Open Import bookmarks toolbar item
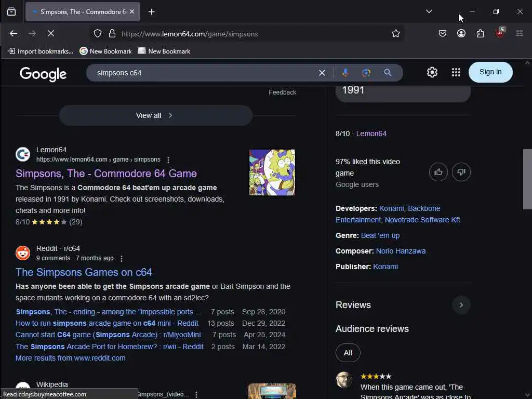The image size is (532, 399). point(41,51)
